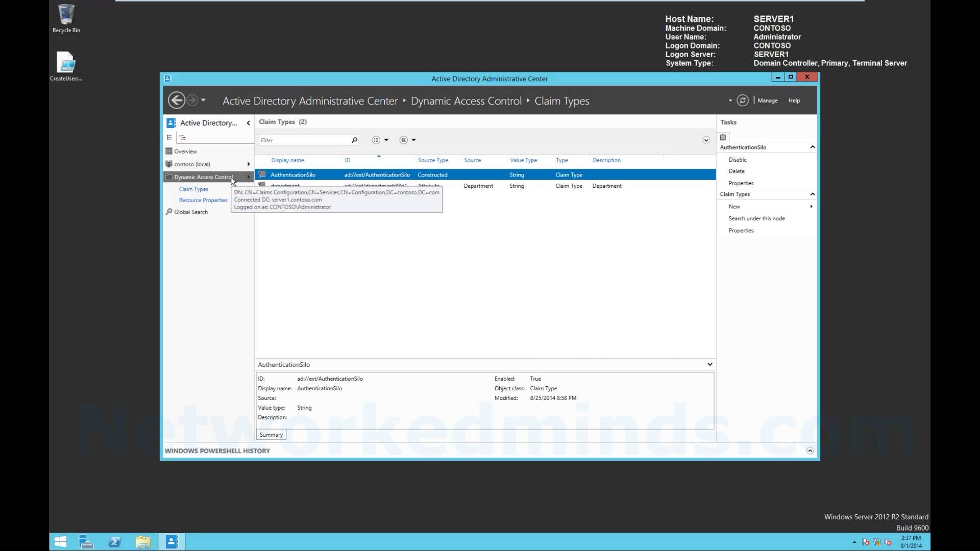Screen dimensions: 980x551
Task: Sort by ID column header
Action: pos(347,160)
